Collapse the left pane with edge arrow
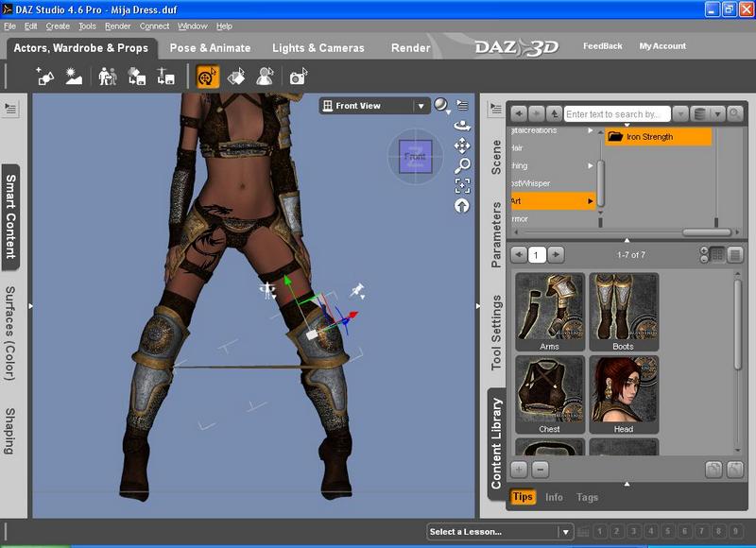 30,306
